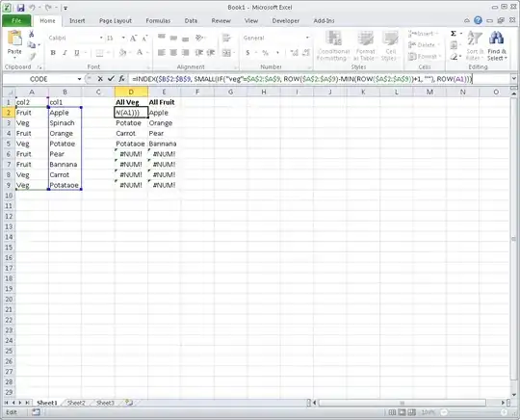
Task: Open Format as Table gallery
Action: 365,46
